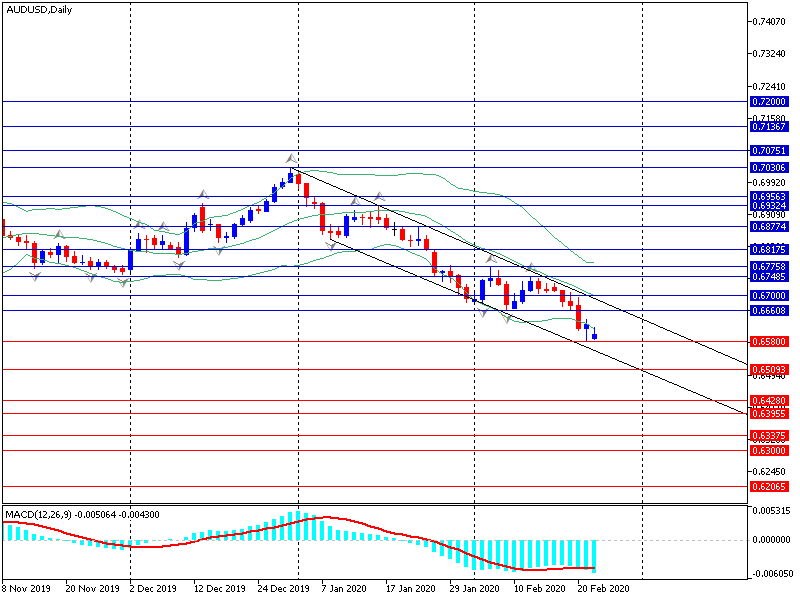Click the 0.74070 value on price axis
Screen dimensions: 800x600
point(768,21)
